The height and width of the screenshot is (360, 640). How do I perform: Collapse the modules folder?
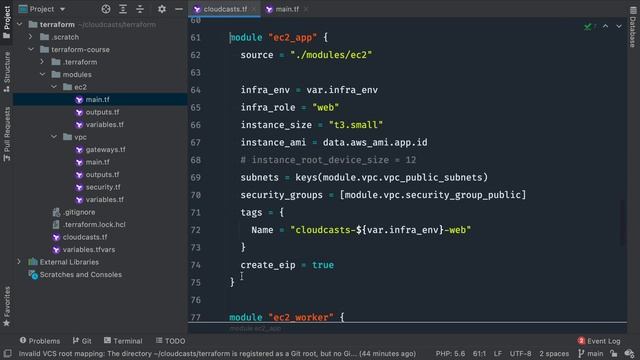pyautogui.click(x=42, y=75)
